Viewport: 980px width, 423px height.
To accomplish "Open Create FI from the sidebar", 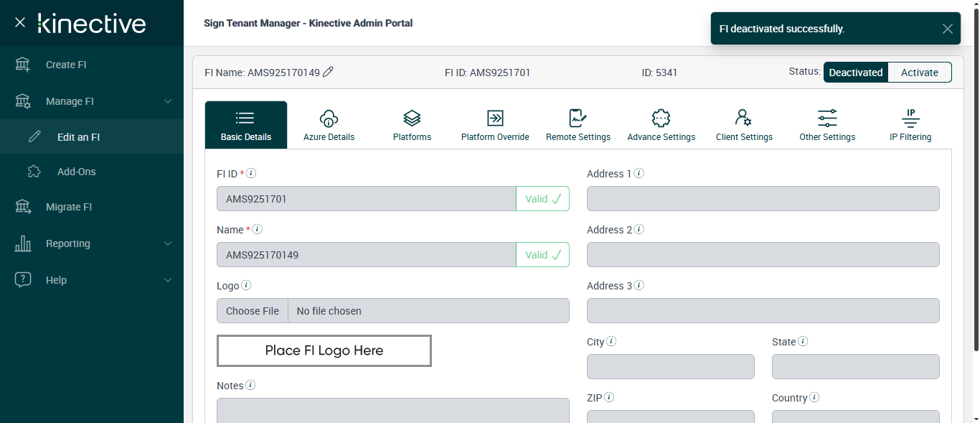I will [x=66, y=65].
